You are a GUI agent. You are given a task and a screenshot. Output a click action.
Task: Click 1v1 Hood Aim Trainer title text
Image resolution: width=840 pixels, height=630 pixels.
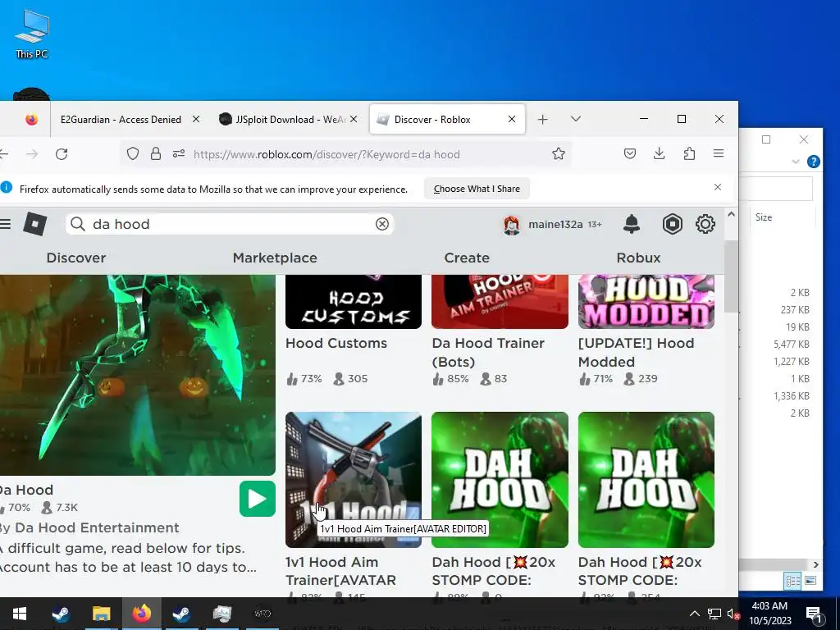[x=340, y=571]
